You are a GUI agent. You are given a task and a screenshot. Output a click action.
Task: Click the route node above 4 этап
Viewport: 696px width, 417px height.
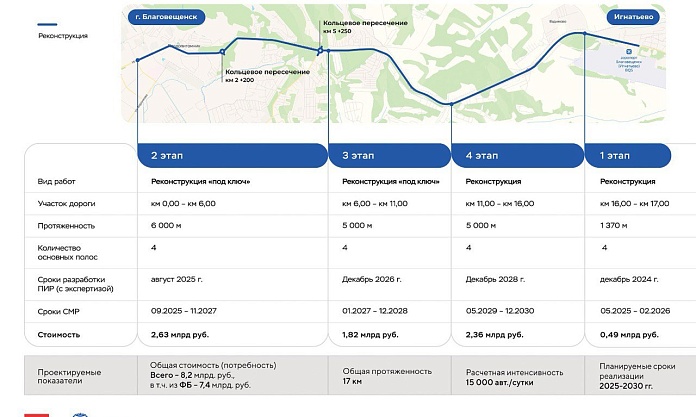[x=453, y=104]
